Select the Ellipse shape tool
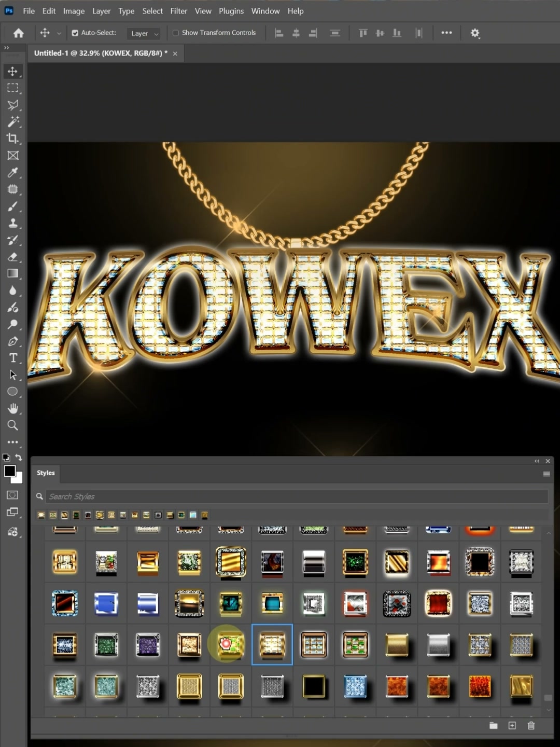This screenshot has width=560, height=747. tap(13, 392)
